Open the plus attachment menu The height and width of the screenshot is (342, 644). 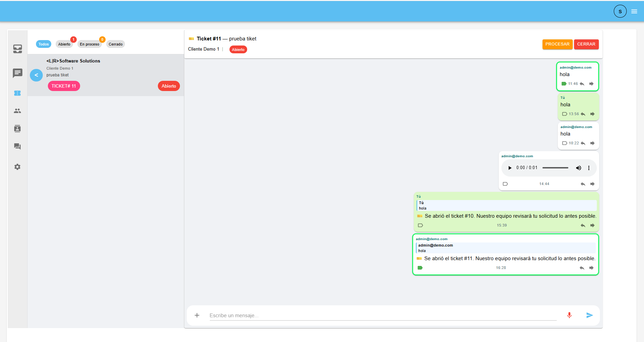(197, 315)
